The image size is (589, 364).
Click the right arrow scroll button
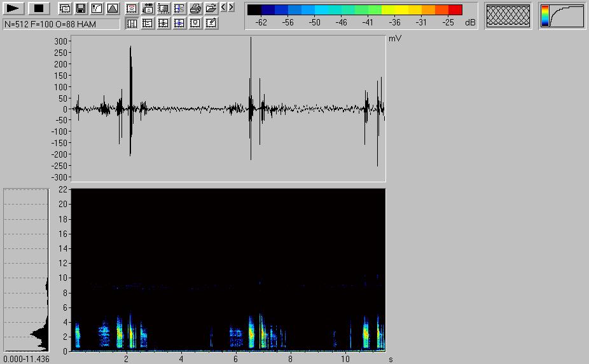tap(231, 8)
